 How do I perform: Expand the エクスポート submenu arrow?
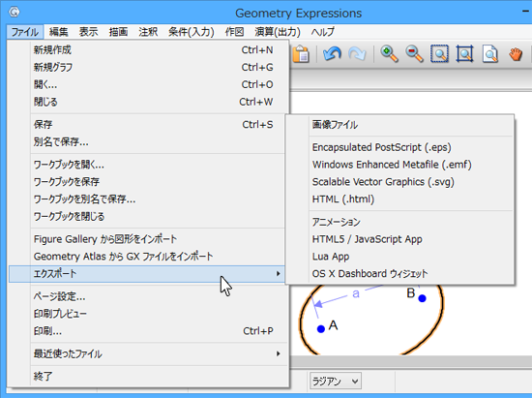pos(279,274)
